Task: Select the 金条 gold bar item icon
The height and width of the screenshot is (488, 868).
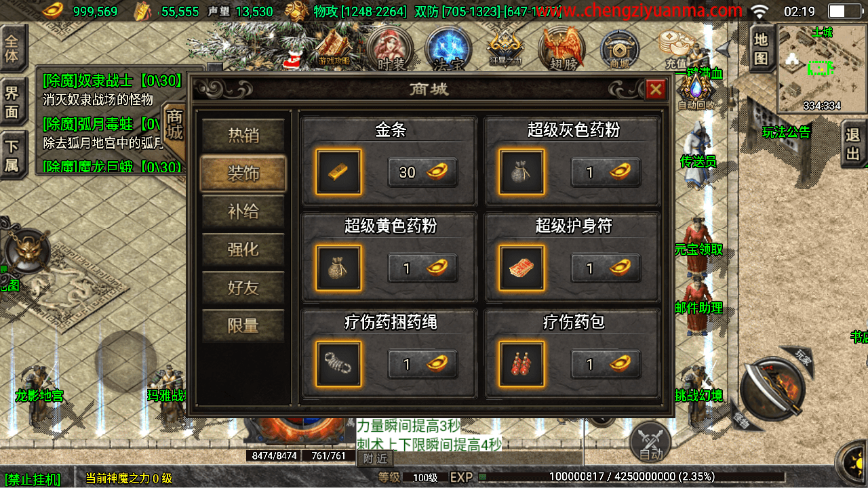Action: tap(339, 172)
